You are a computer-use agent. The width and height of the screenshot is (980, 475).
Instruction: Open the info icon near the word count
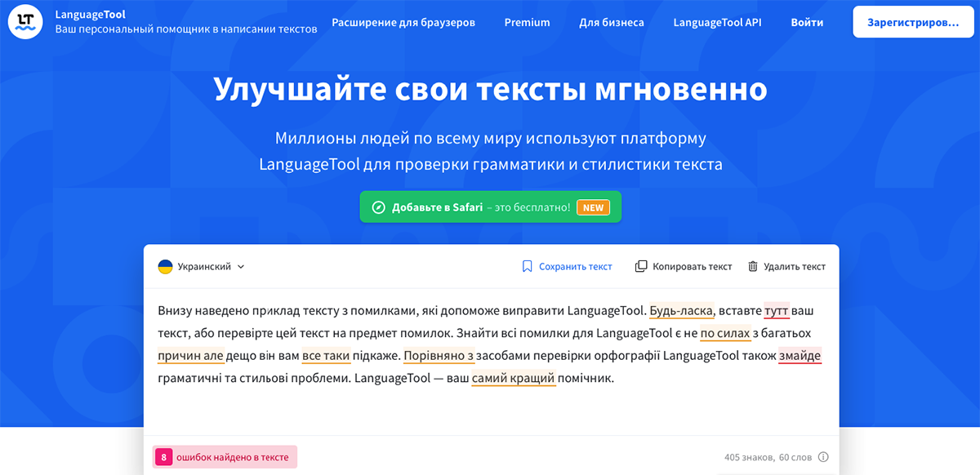click(x=823, y=457)
